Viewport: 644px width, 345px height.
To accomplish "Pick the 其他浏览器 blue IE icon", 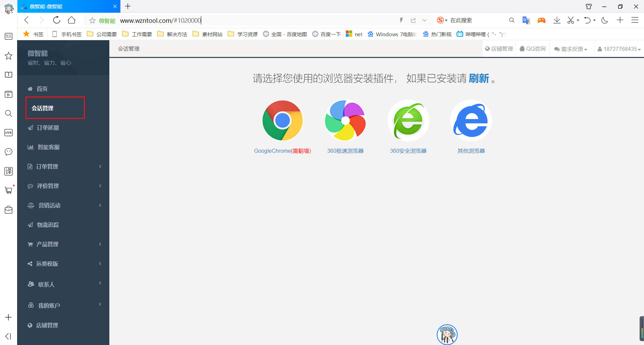I will [471, 120].
